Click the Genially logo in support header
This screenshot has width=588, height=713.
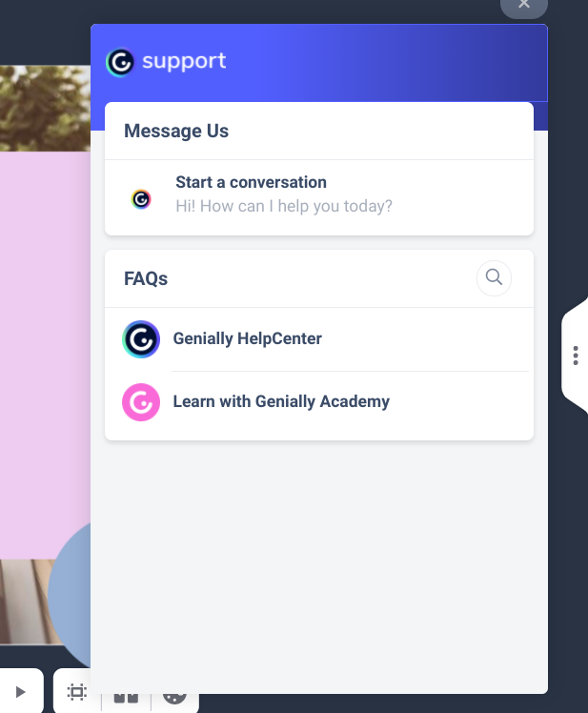point(120,62)
